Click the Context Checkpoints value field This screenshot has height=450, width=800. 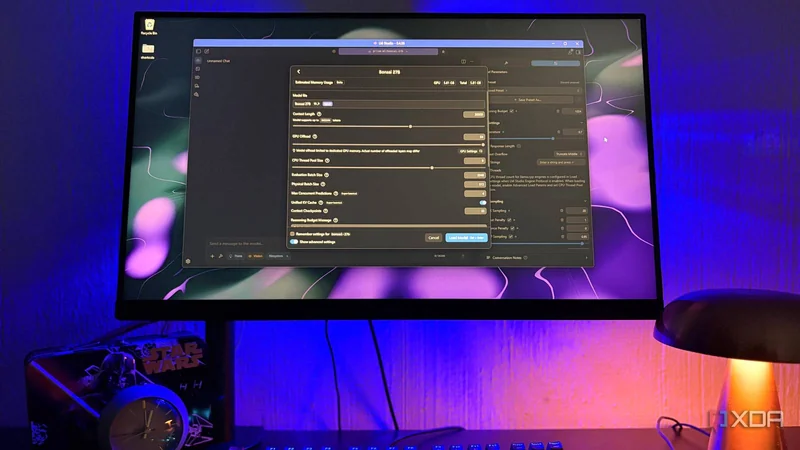point(474,211)
